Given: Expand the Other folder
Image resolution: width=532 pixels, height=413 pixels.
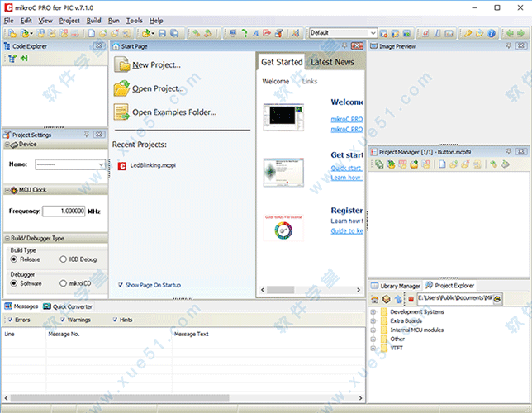Looking at the screenshot, I should [373, 339].
